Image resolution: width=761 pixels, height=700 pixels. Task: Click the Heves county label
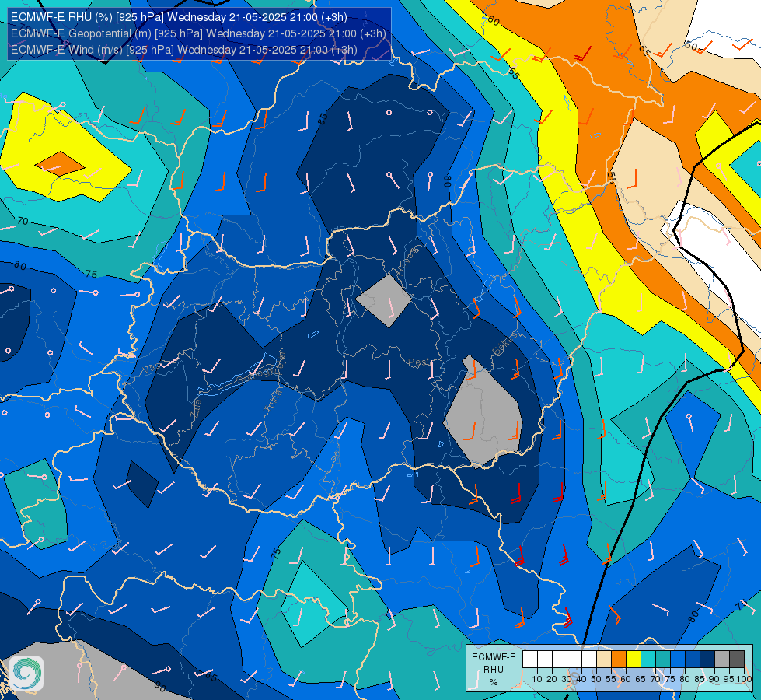tap(407, 262)
